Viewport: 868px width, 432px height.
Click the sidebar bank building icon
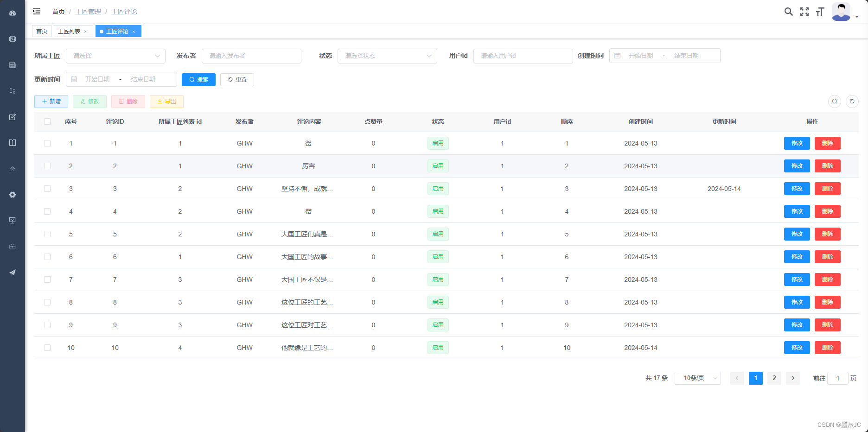(13, 169)
